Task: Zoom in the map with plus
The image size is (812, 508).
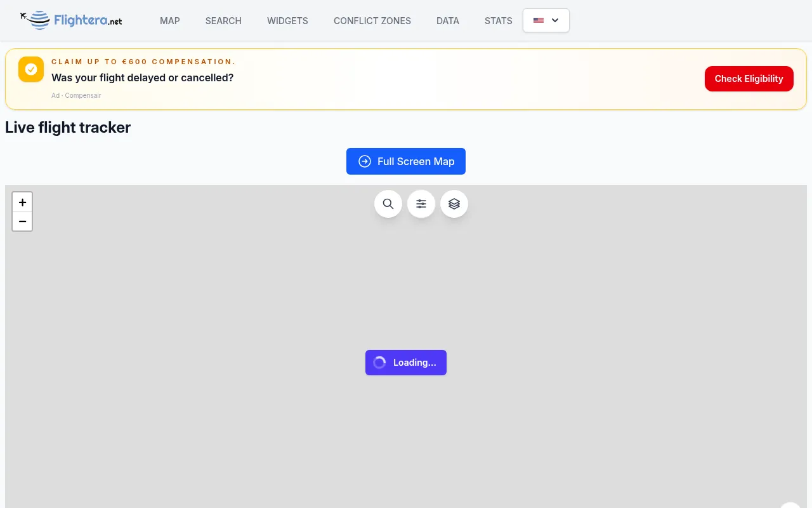Action: coord(22,202)
